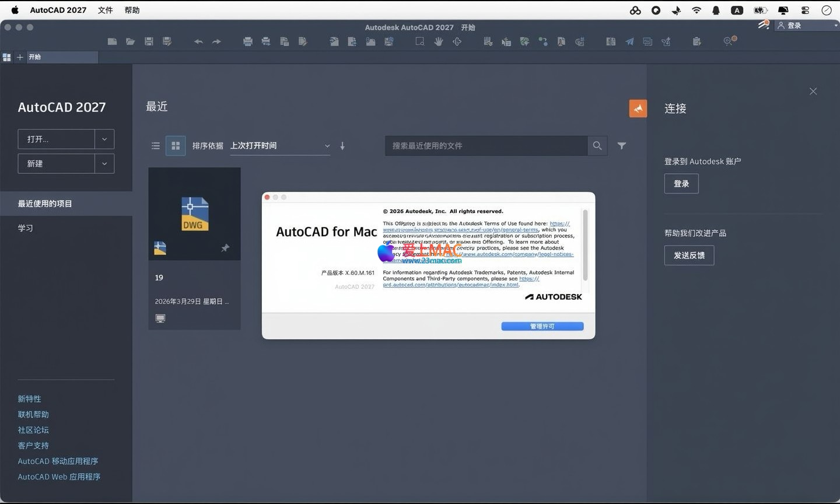Click the filter funnel icon
This screenshot has width=840, height=504.
(x=622, y=146)
